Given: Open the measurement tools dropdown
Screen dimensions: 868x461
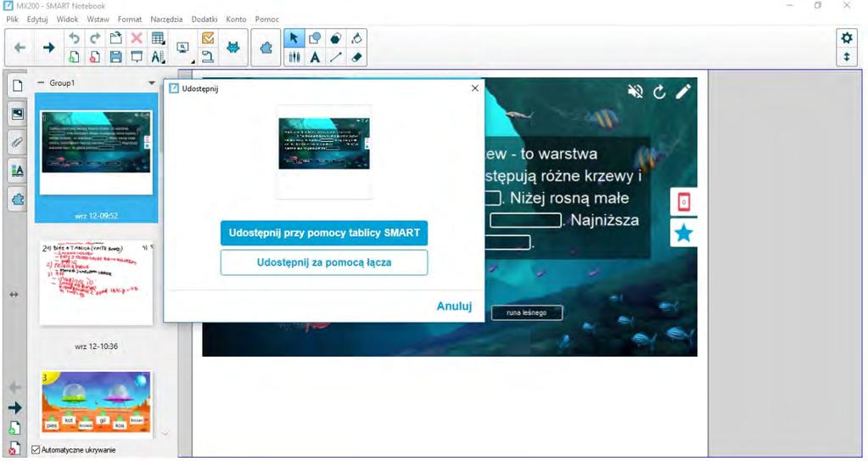Looking at the screenshot, I should tap(158, 57).
